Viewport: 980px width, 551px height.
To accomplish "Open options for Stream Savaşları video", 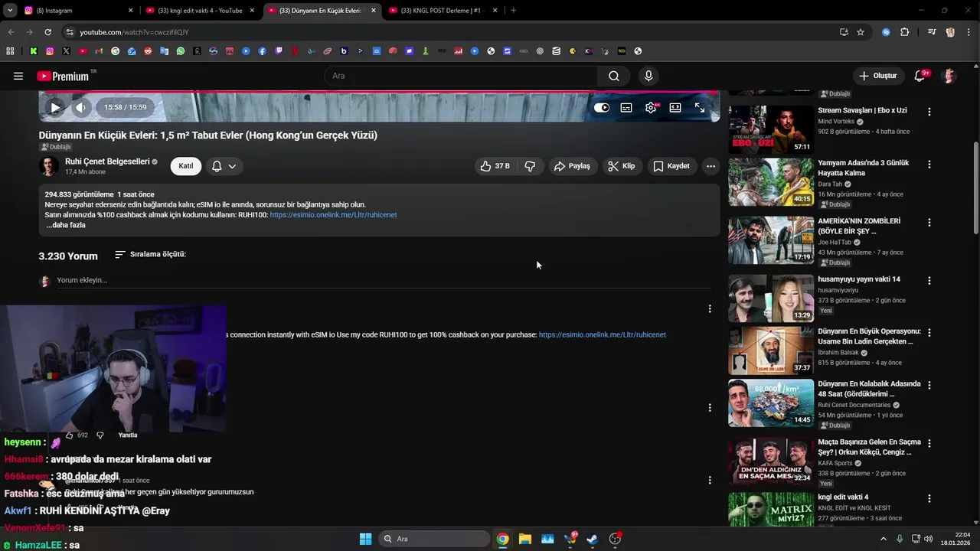I will coord(929,112).
